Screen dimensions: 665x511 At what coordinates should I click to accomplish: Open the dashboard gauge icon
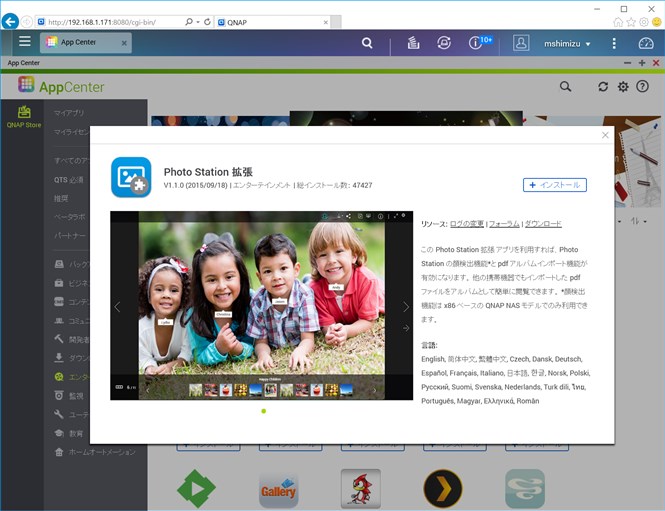(x=646, y=43)
